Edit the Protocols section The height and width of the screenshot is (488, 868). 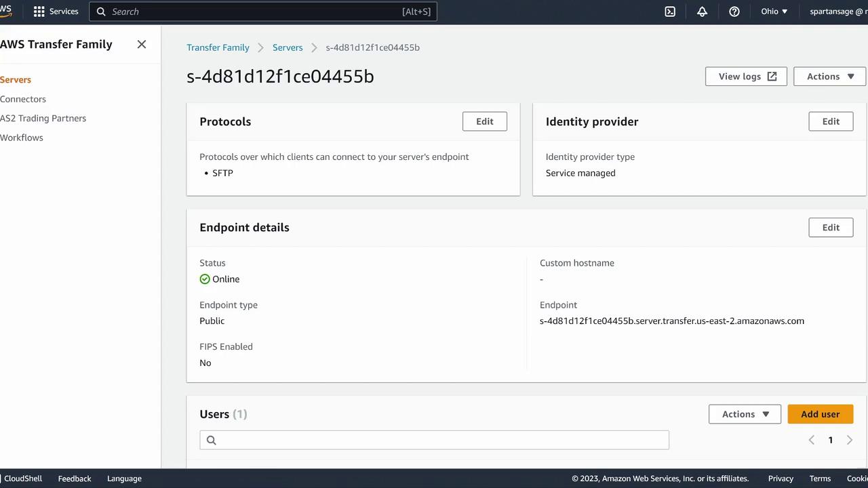tap(484, 121)
